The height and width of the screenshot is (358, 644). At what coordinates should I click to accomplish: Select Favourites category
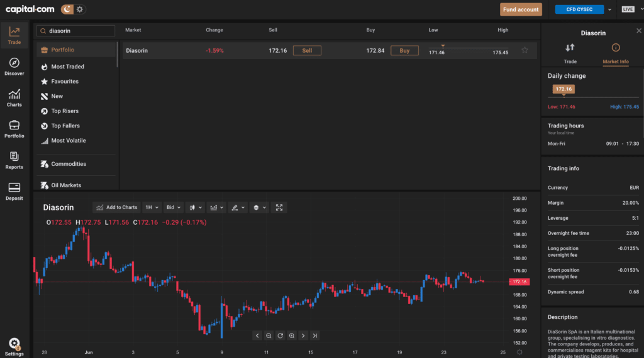coord(65,81)
